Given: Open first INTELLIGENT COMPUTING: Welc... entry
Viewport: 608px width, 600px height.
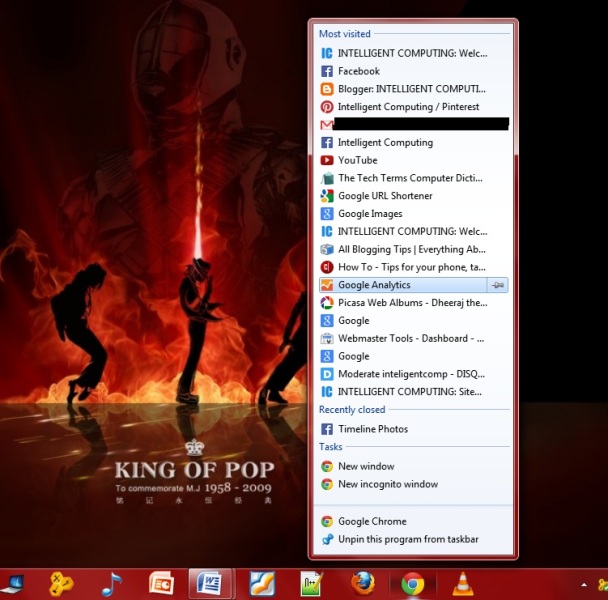Looking at the screenshot, I should 414,53.
